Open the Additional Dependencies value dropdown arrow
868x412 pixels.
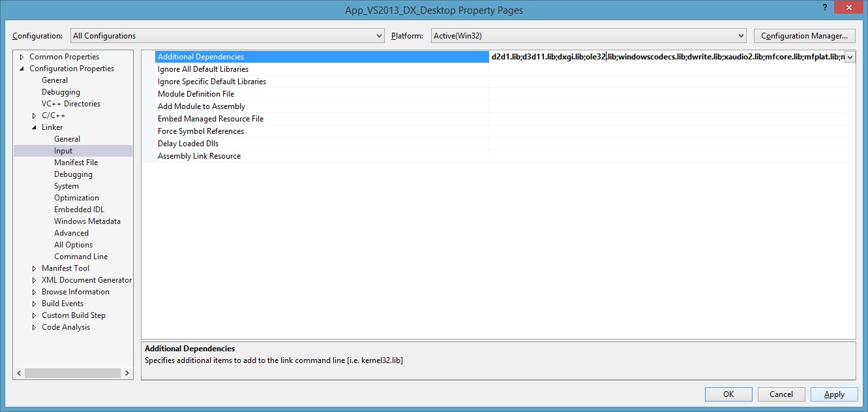pyautogui.click(x=850, y=57)
